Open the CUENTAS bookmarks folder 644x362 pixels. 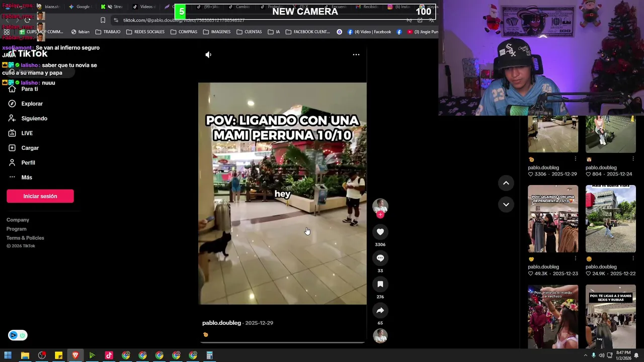[x=249, y=32]
